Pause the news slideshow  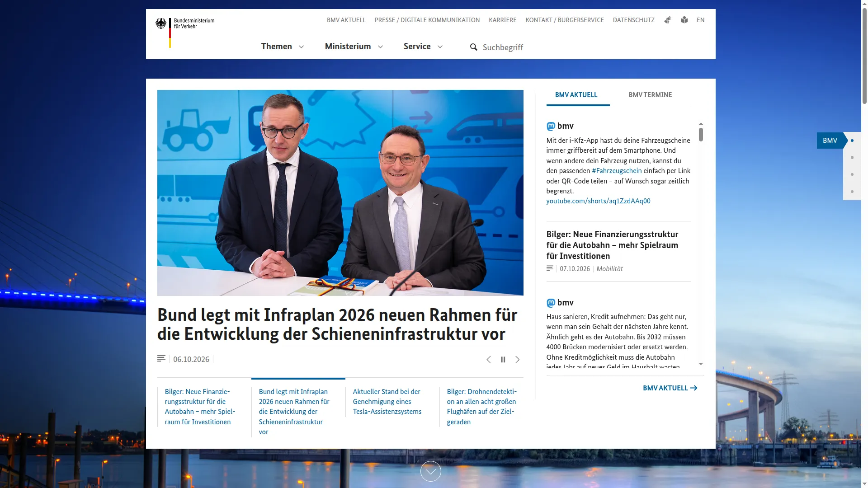[x=503, y=360]
